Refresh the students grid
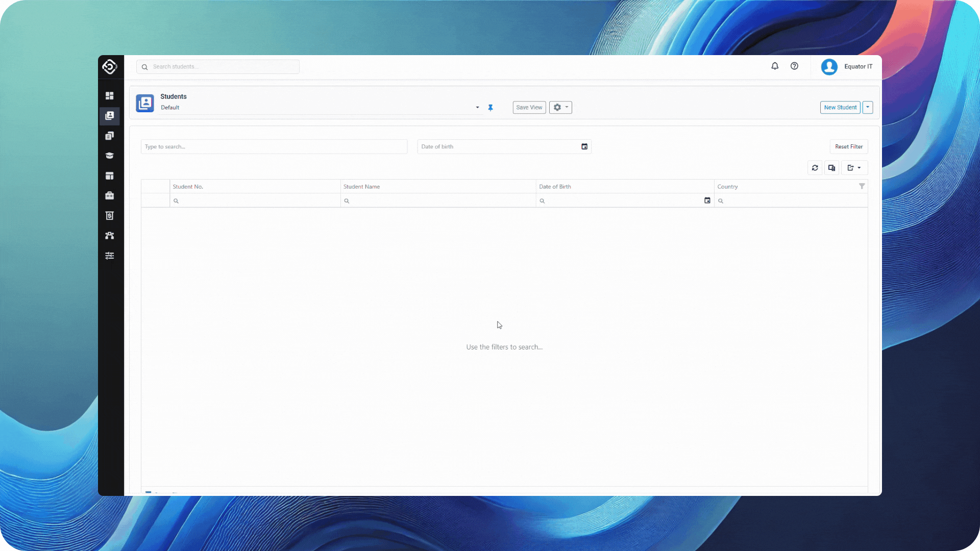This screenshot has height=551, width=980. tap(815, 168)
